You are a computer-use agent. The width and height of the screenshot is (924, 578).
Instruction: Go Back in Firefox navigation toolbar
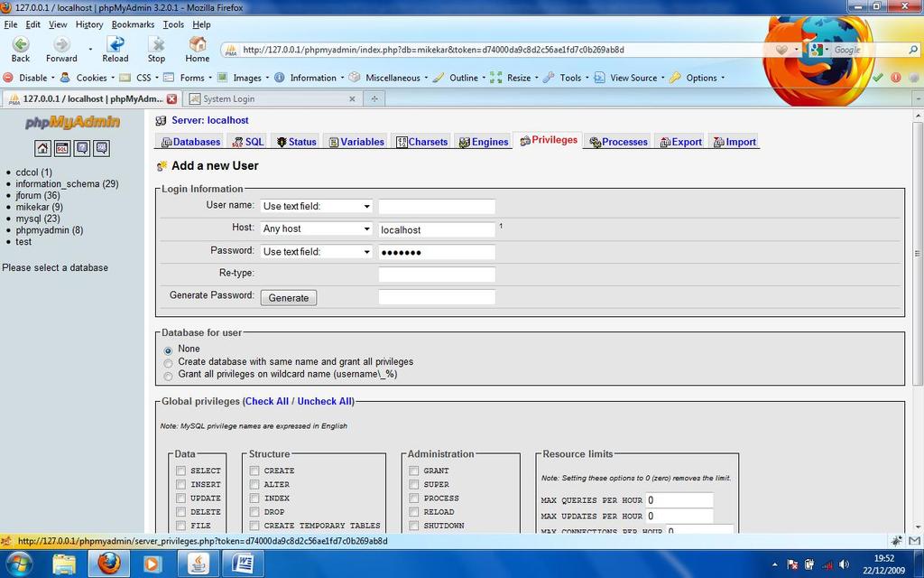pyautogui.click(x=21, y=50)
